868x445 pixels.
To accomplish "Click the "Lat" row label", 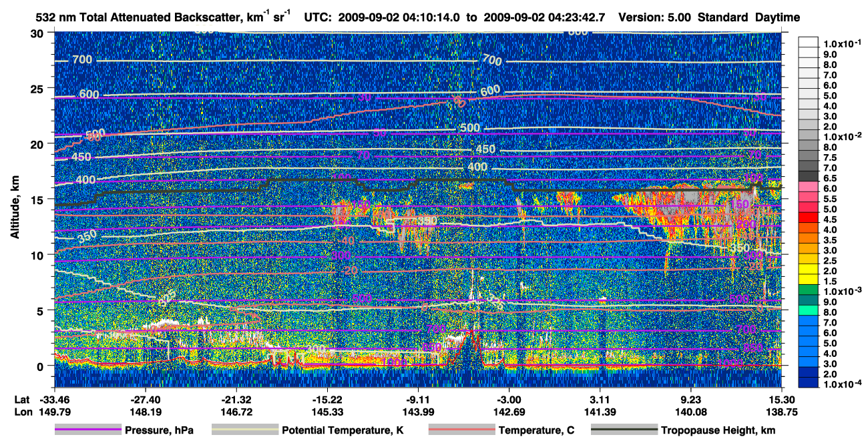I will point(21,399).
